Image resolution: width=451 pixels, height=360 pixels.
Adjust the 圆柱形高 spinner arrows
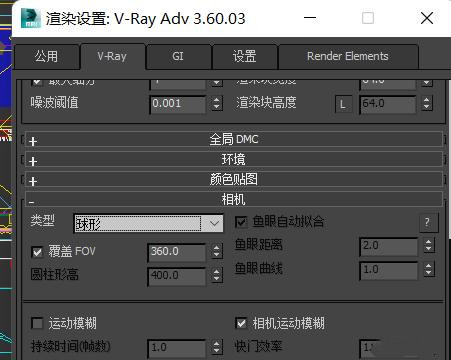[x=217, y=276]
